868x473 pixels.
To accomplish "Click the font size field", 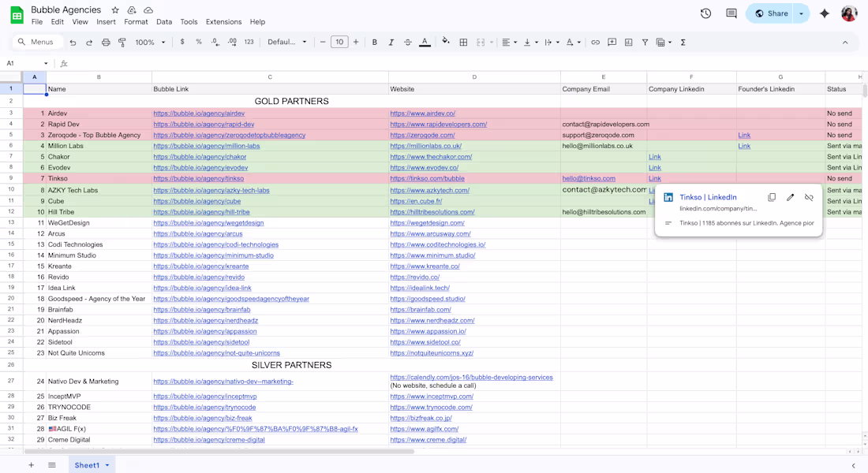I will tap(339, 42).
